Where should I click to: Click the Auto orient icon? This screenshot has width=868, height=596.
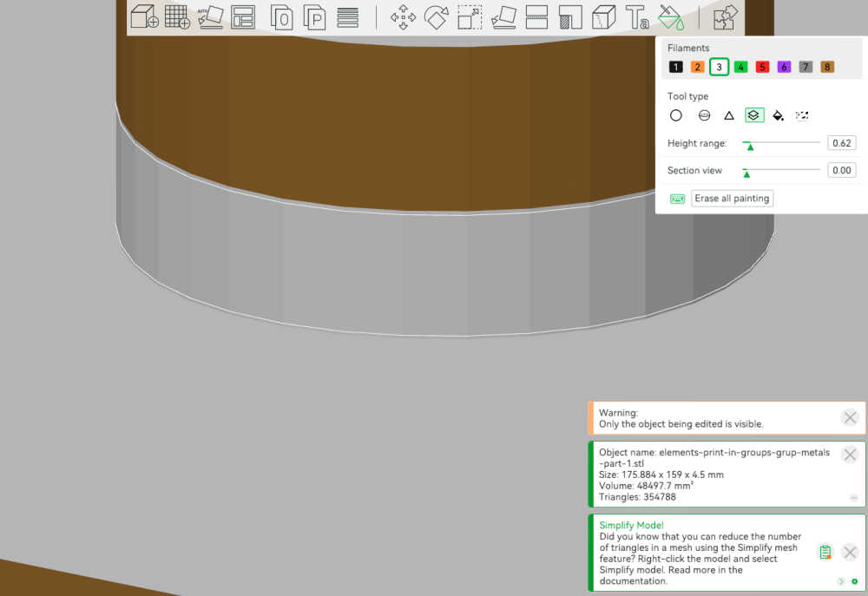(210, 17)
